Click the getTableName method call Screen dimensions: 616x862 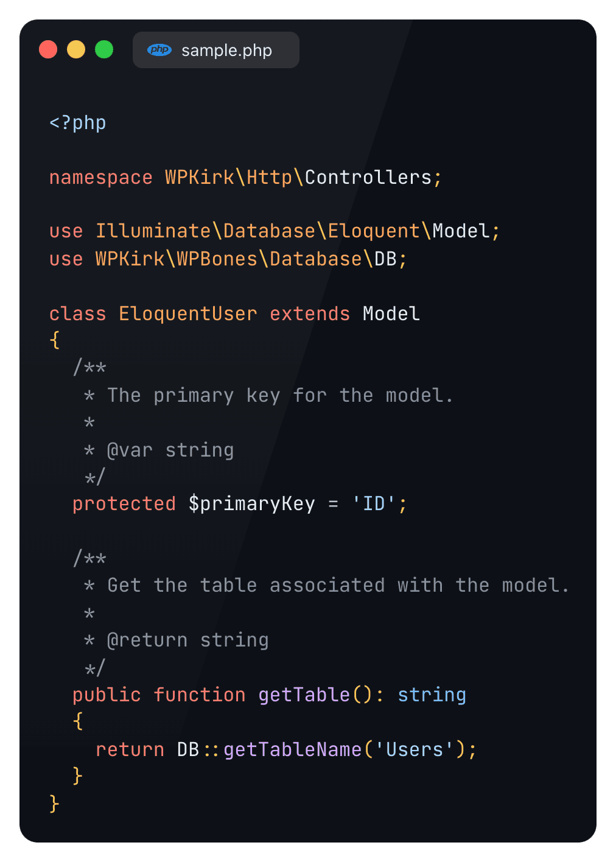[292, 749]
